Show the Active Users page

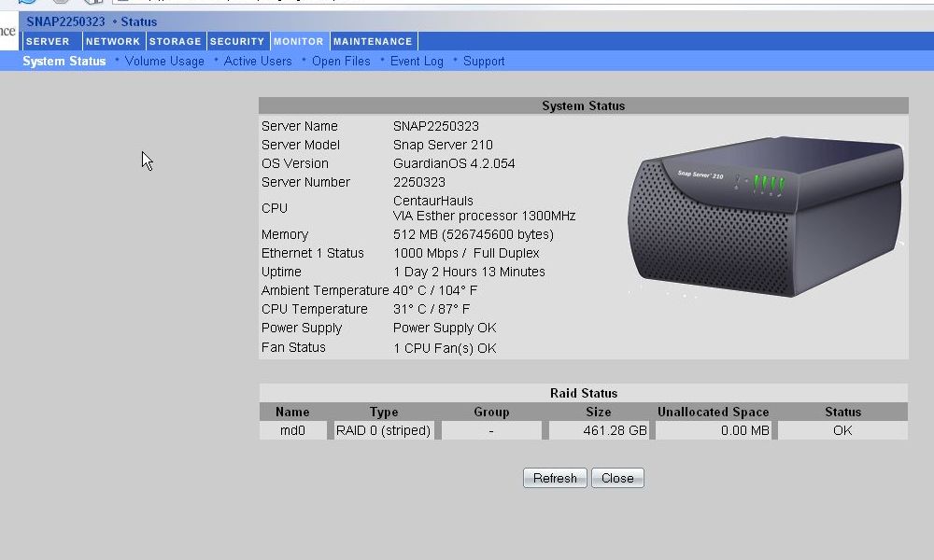point(258,62)
